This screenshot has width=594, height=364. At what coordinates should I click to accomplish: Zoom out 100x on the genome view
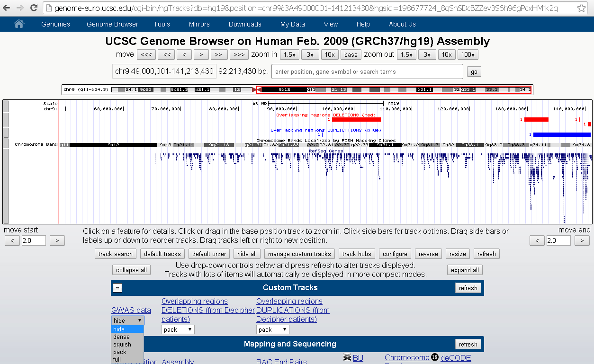(468, 54)
